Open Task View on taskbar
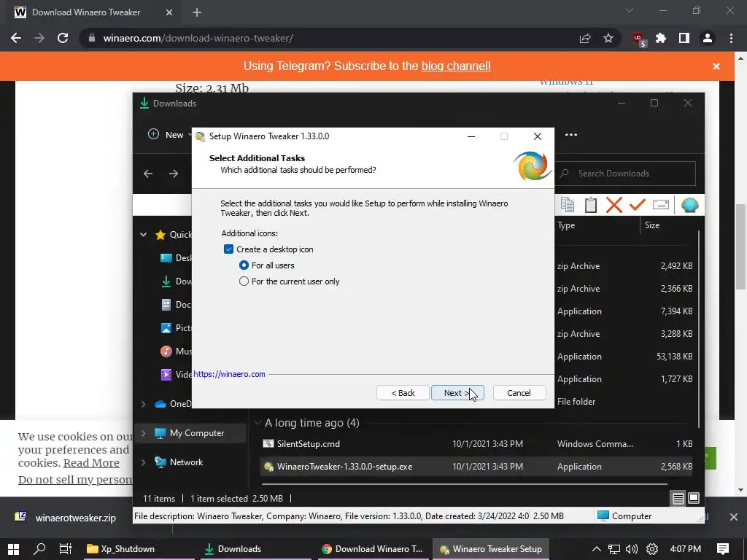 pyautogui.click(x=65, y=548)
